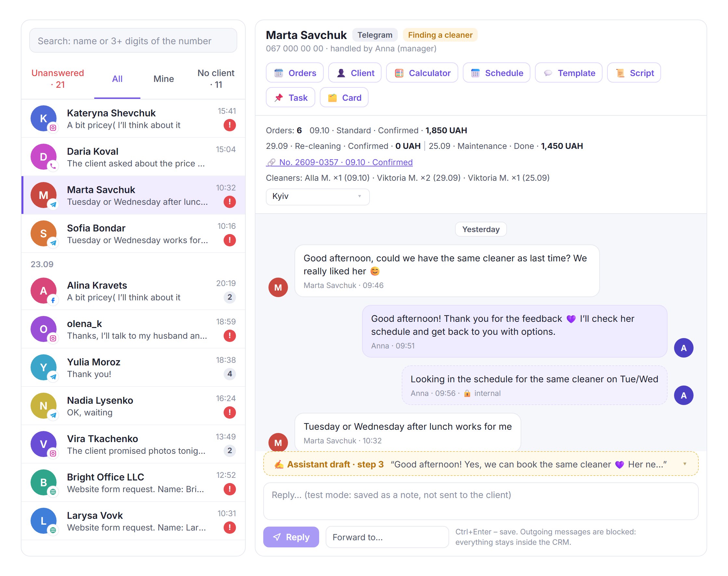
Task: Click the Reply send button
Action: 291,537
